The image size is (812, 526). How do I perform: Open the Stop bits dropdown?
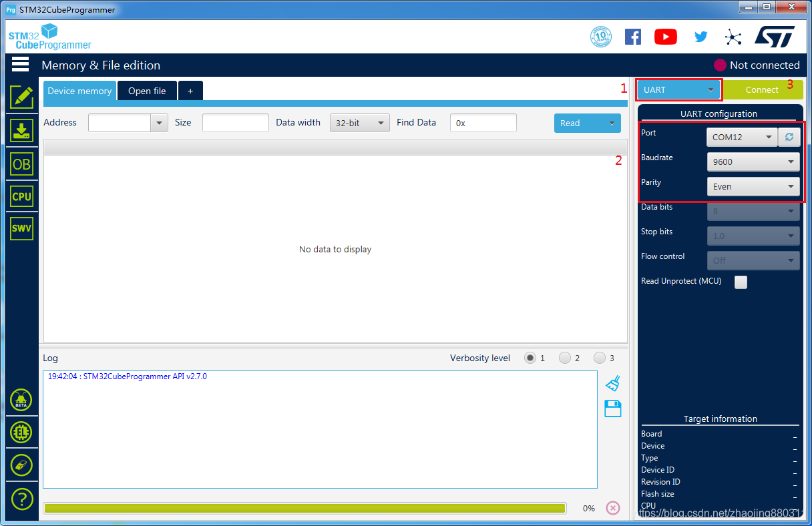coord(753,236)
